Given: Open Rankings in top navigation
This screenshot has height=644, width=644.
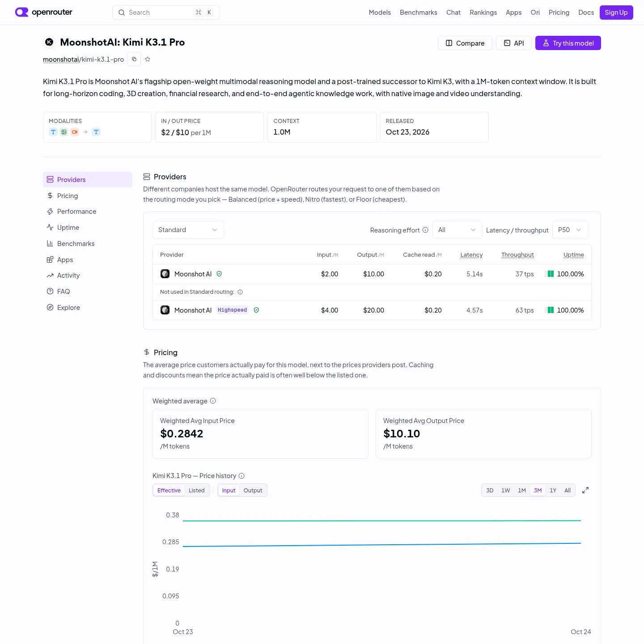Looking at the screenshot, I should point(483,13).
